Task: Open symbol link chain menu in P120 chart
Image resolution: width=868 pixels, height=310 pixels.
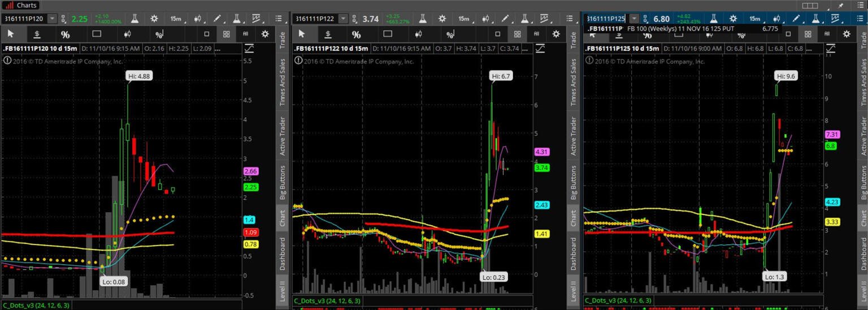Action: coord(63,19)
